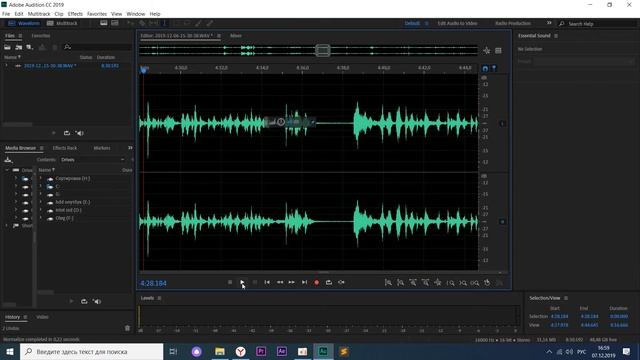This screenshot has height=360, width=640.
Task: Open the File menu
Action: [x=6, y=14]
